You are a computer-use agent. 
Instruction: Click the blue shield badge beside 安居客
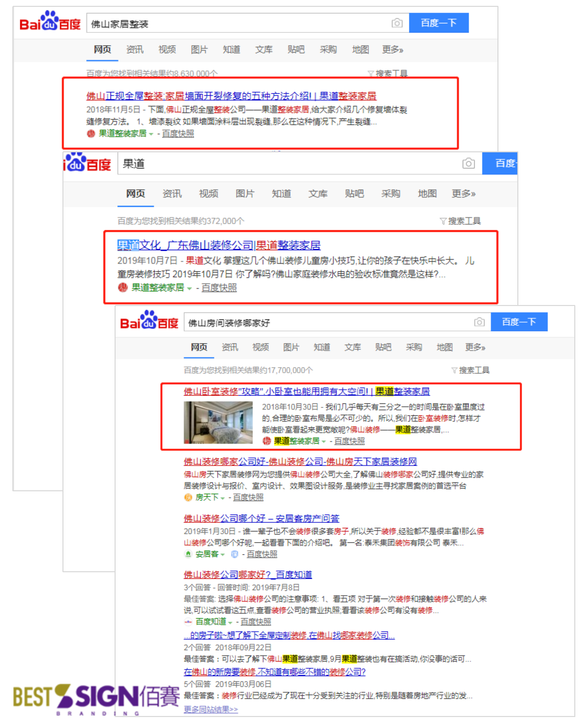tap(234, 554)
